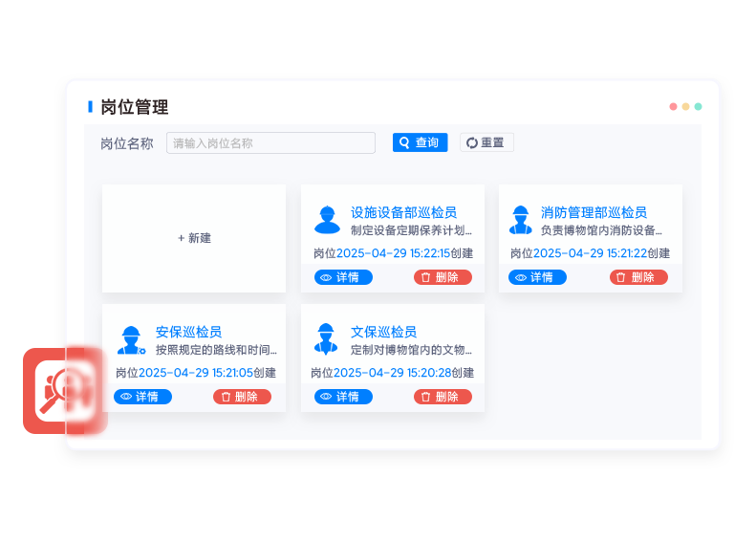Click the 文保巡检员 worker avatar icon
Viewport: 756px width, 542px height.
coord(327,339)
